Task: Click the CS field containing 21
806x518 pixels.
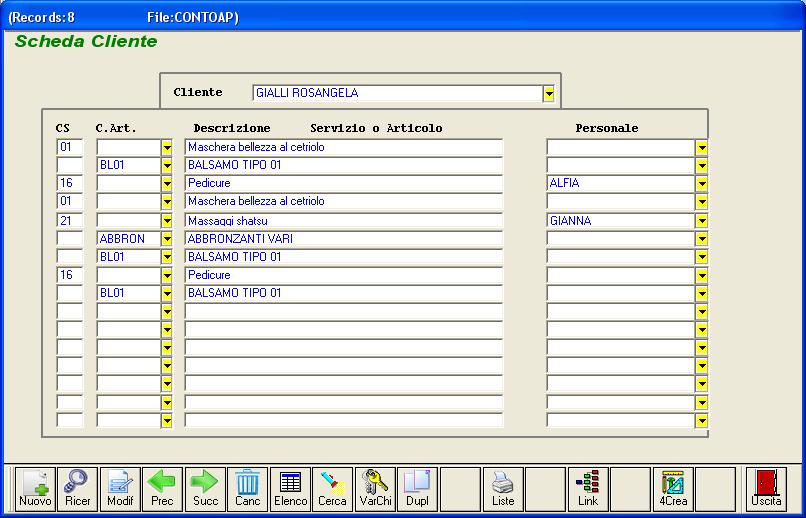Action: coord(69,221)
